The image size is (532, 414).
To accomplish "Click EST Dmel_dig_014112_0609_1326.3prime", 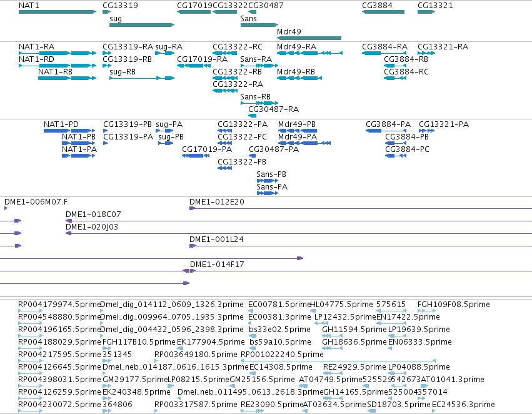I will click(172, 305).
